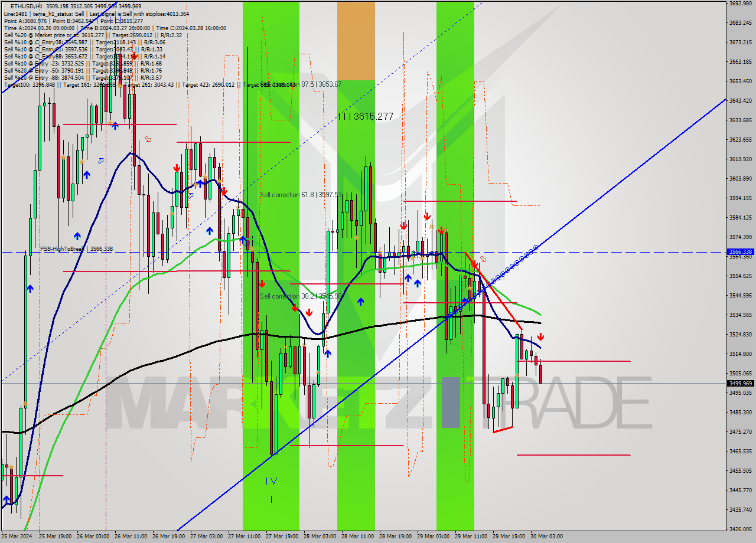
Task: Click the 27 Mar 19:00 time label
Action: point(282,537)
